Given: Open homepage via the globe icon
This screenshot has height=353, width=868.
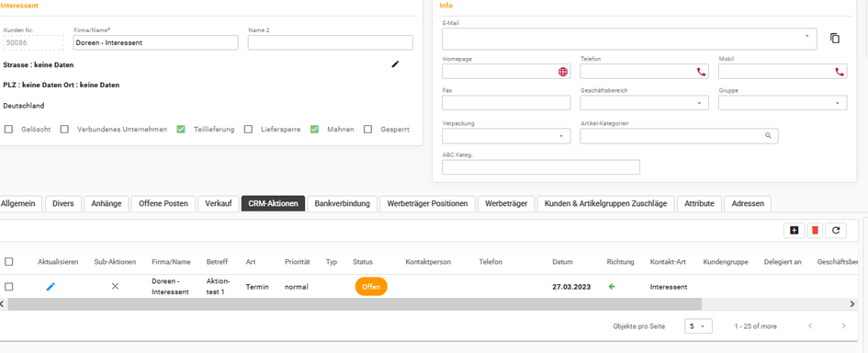Looking at the screenshot, I should coord(563,72).
